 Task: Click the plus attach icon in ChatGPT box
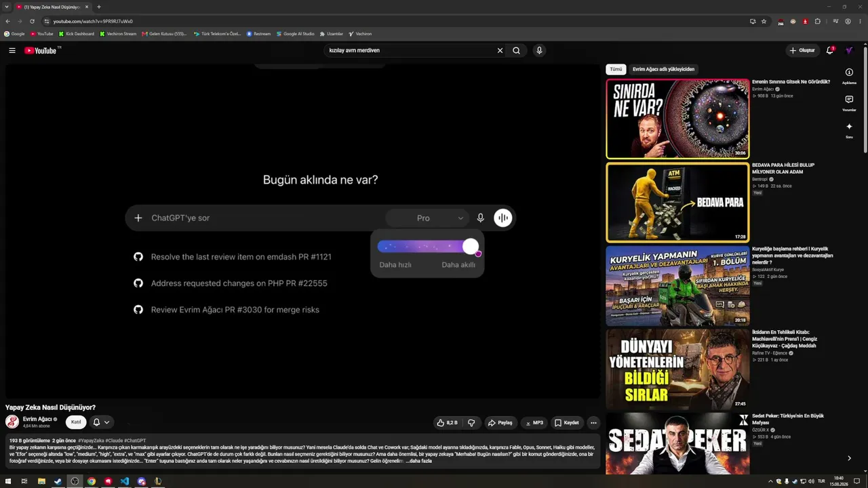coord(138,218)
